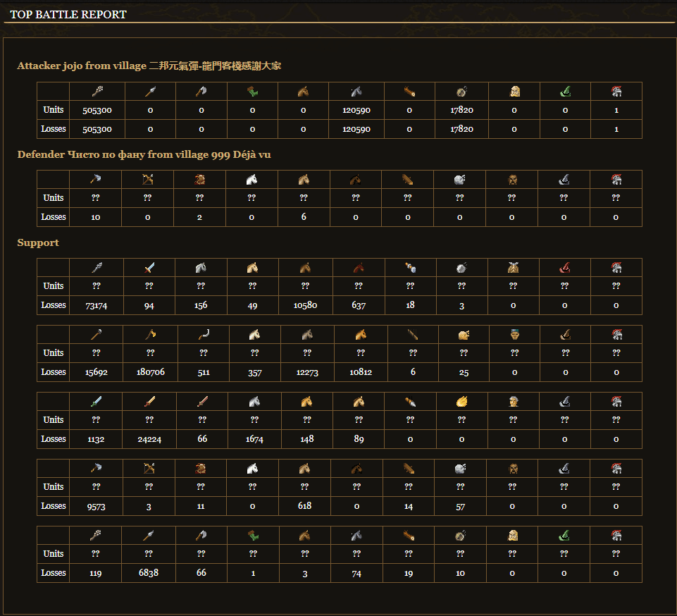The height and width of the screenshot is (616, 677).
Task: Click the Support section heading
Action: pyautogui.click(x=38, y=242)
